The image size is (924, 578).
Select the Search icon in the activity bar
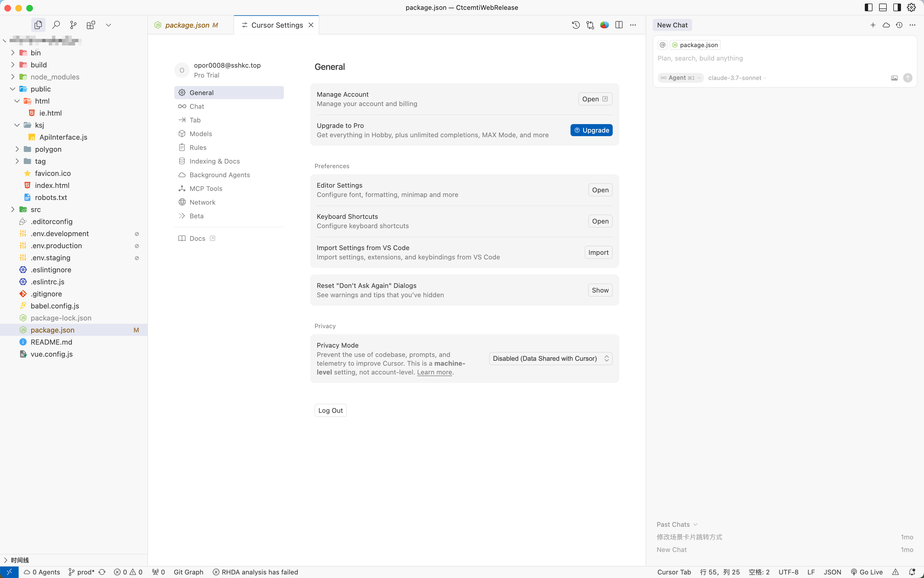[56, 24]
